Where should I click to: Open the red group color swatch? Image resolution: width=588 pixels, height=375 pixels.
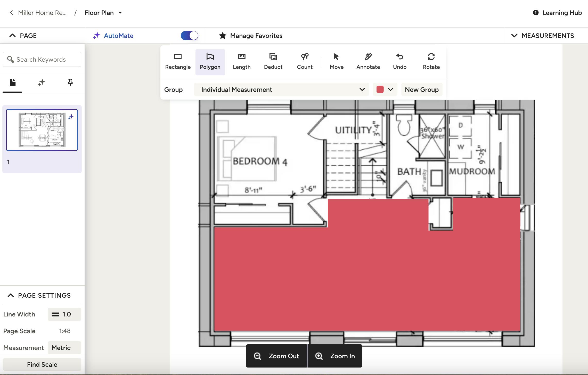click(385, 89)
